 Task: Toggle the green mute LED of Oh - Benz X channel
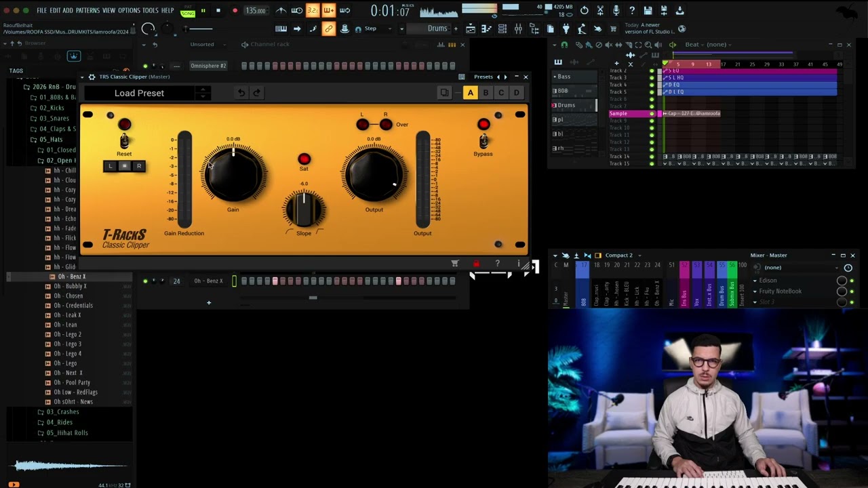[x=145, y=281]
